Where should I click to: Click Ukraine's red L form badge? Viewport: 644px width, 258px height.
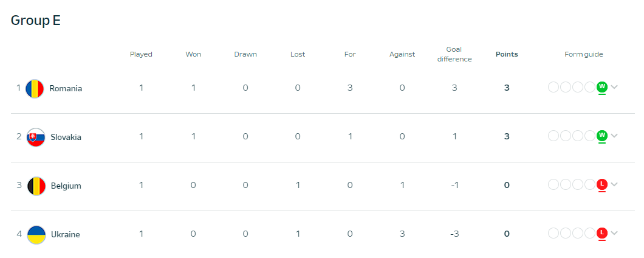[x=602, y=233]
